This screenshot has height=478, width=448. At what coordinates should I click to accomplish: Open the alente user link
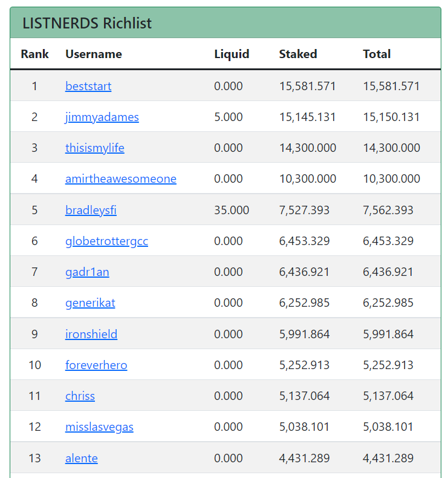pos(81,458)
